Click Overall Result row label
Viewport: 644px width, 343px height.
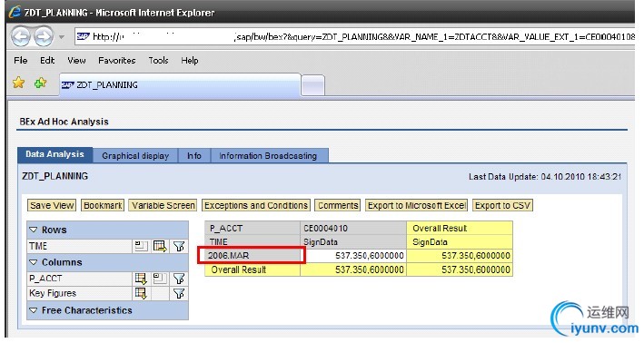tap(253, 269)
